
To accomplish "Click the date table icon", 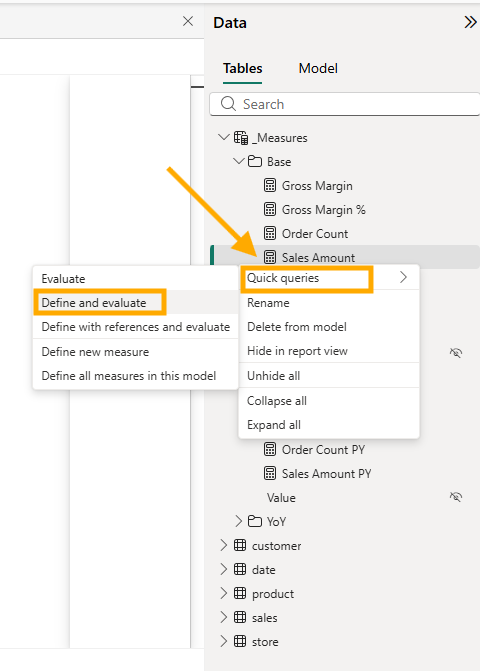I will click(240, 569).
